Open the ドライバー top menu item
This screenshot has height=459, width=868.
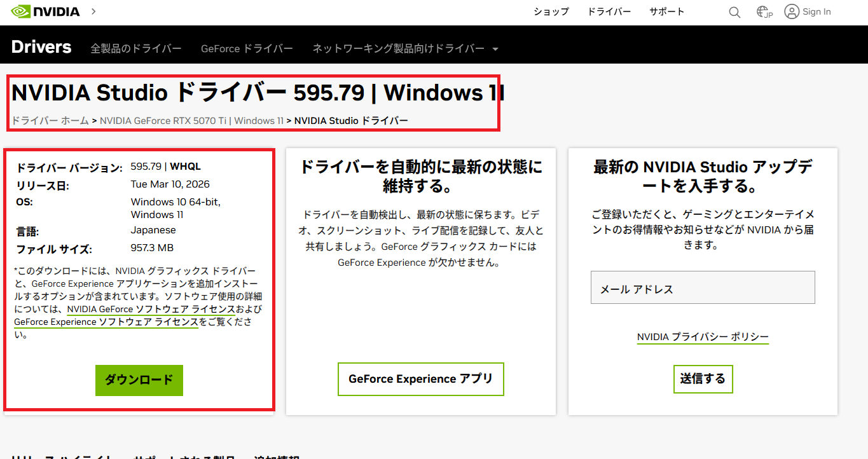point(609,11)
